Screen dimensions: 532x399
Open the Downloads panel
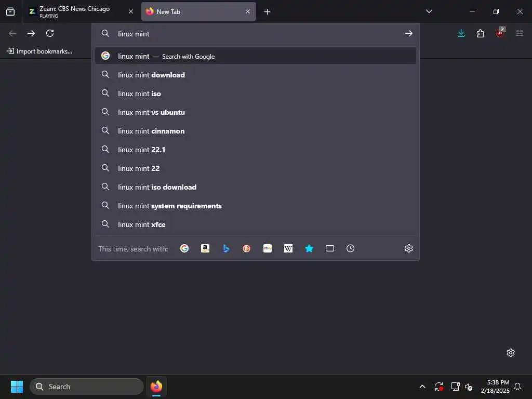461,33
